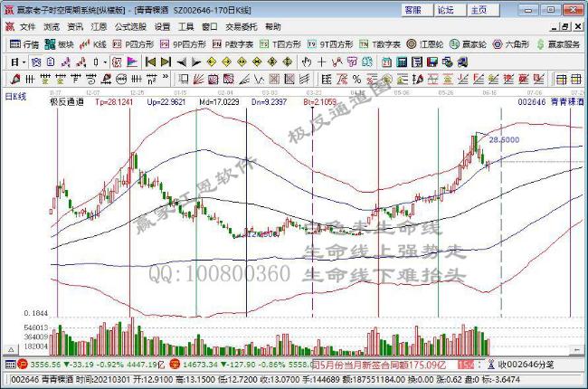
Task: Open the 行情 market quotes view
Action: (x=24, y=44)
